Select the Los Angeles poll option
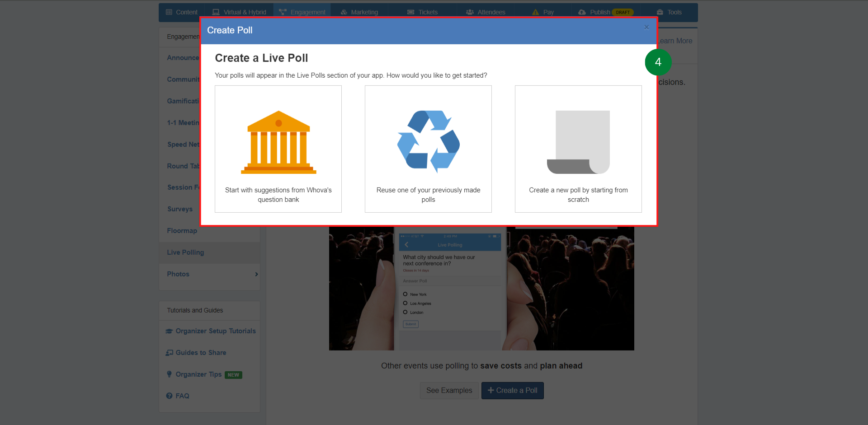The width and height of the screenshot is (868, 425). (406, 303)
